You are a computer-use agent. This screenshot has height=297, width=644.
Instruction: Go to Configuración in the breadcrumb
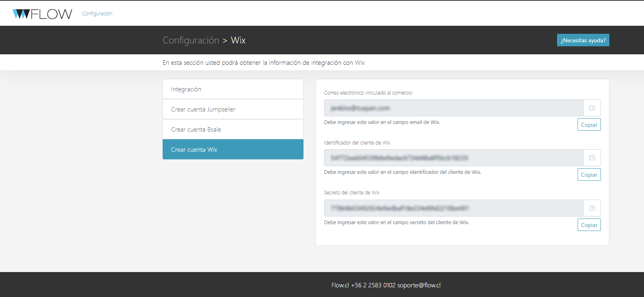click(191, 40)
